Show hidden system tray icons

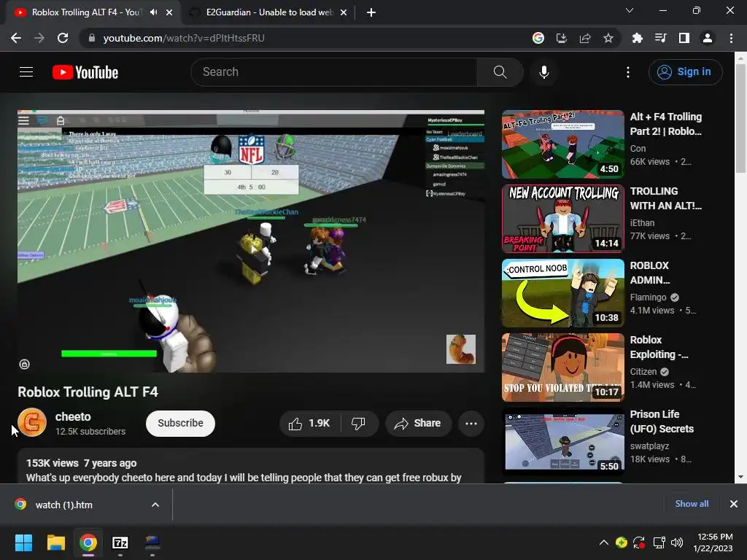click(x=603, y=542)
